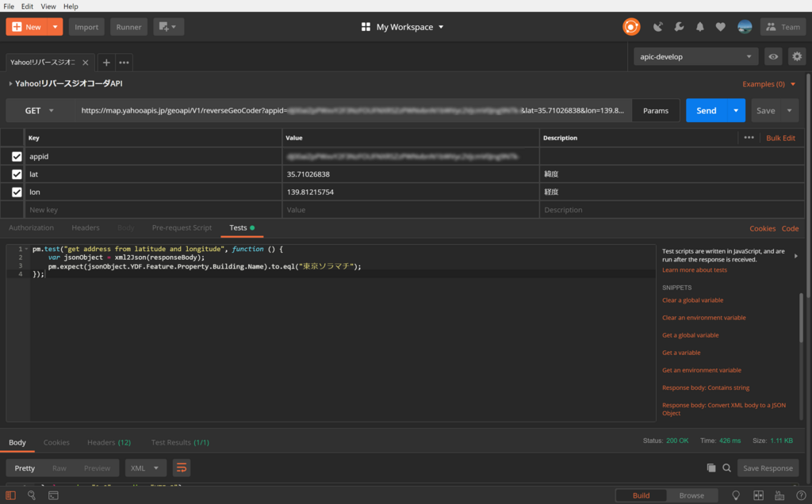Uncheck the lat parameter checkbox
The width and height of the screenshot is (812, 504).
(17, 174)
